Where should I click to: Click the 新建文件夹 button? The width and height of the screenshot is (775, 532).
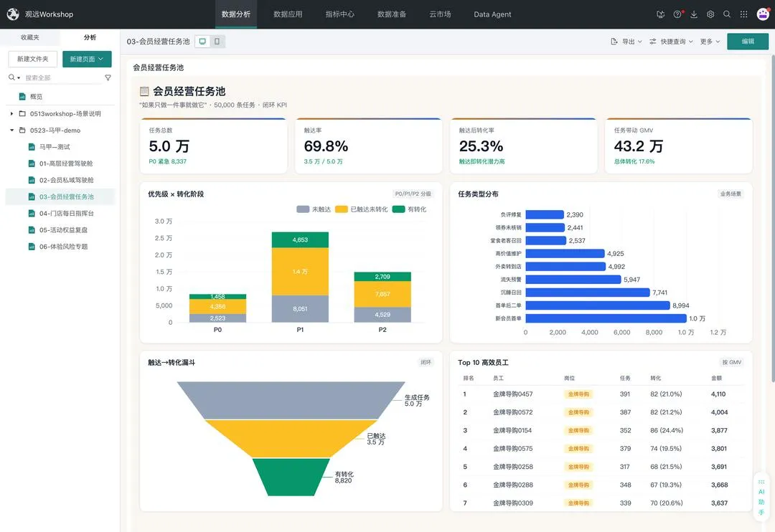pyautogui.click(x=32, y=59)
